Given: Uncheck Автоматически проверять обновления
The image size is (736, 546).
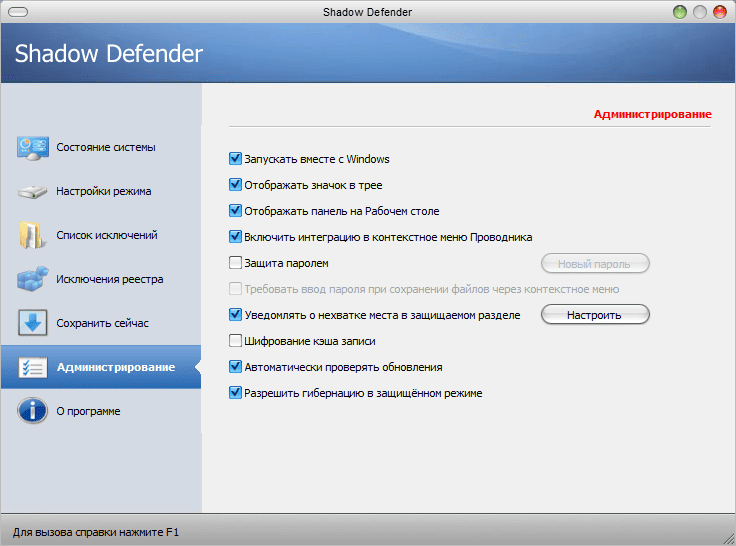Looking at the screenshot, I should tap(235, 367).
